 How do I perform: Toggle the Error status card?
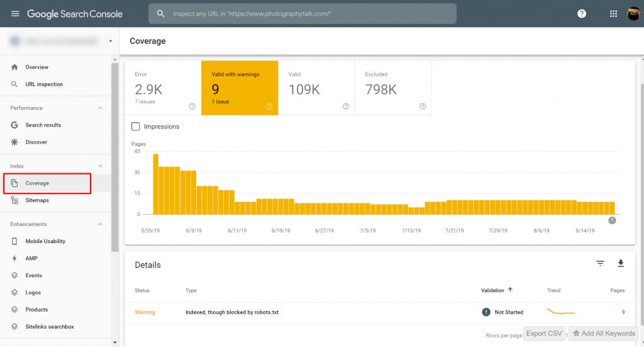tap(162, 88)
